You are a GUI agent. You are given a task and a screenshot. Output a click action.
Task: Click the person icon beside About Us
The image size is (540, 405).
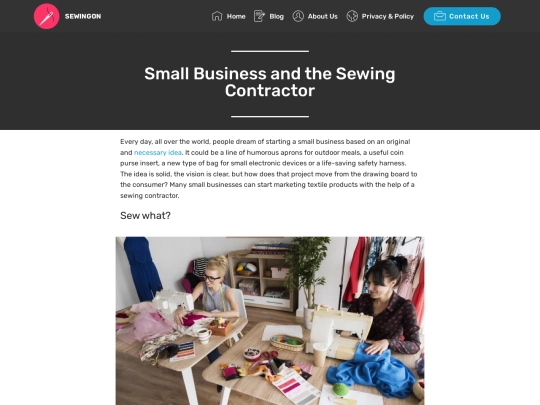click(x=298, y=16)
